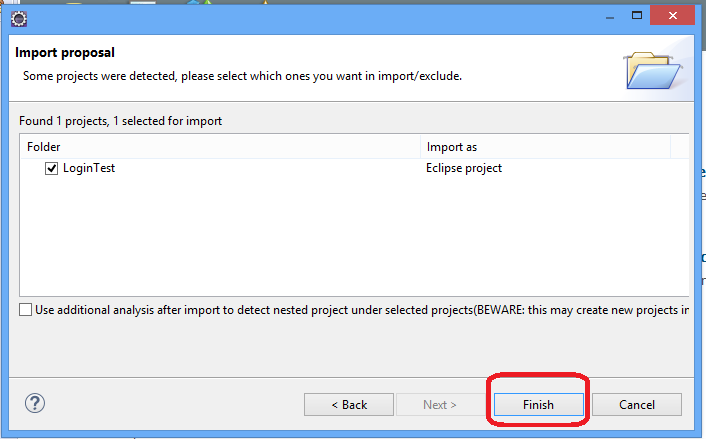Image resolution: width=706 pixels, height=439 pixels.
Task: Click the blue title bar of dialog
Action: pos(315,18)
